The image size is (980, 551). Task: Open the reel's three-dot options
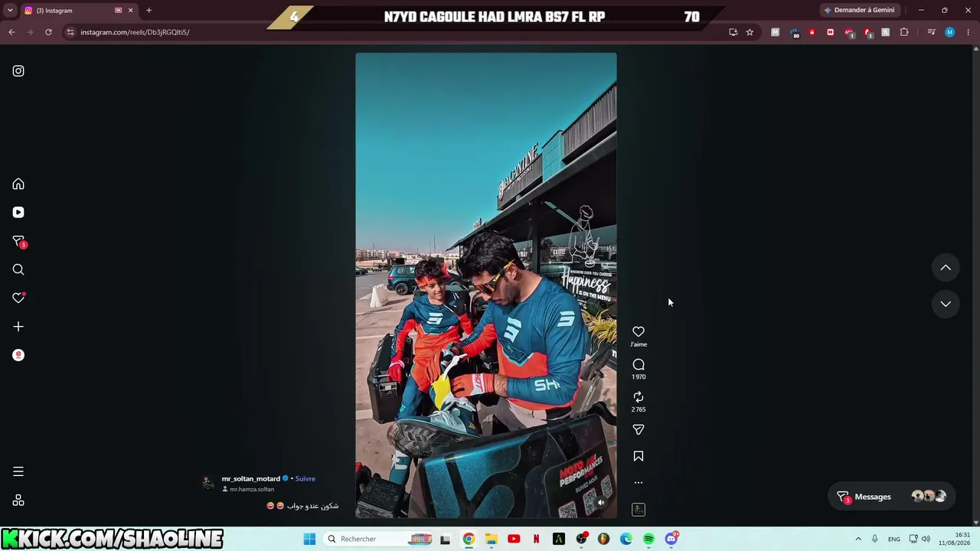tap(639, 483)
